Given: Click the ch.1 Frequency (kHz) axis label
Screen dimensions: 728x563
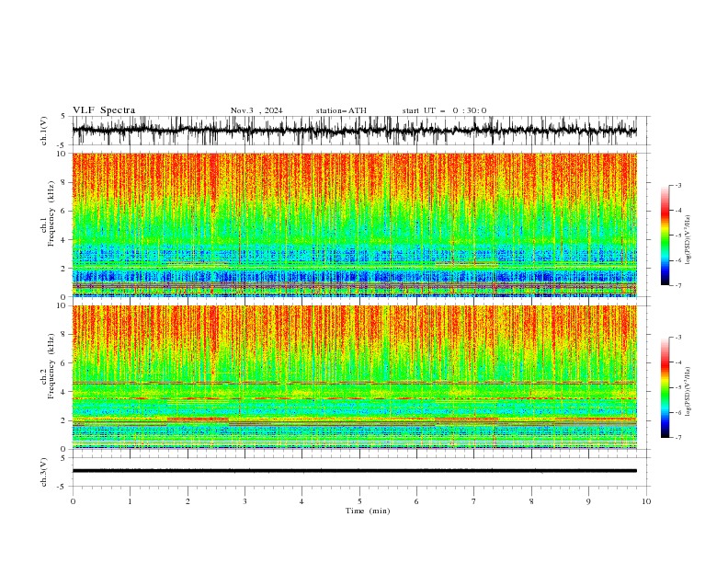Looking at the screenshot, I should tap(48, 212).
